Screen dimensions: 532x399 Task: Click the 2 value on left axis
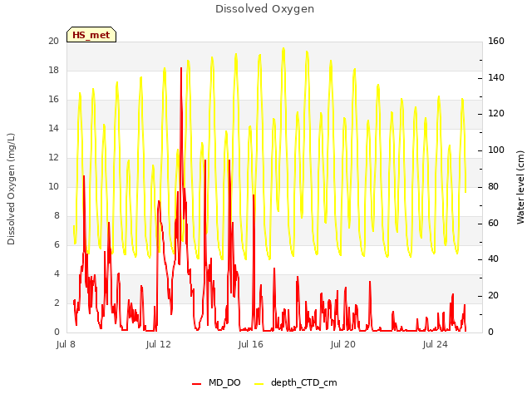tap(57, 303)
